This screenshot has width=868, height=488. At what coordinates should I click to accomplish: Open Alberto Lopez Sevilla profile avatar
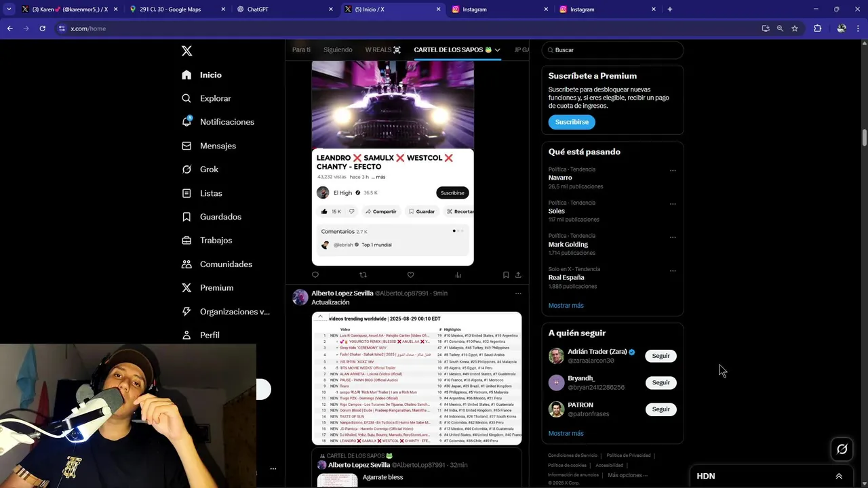coord(300,298)
